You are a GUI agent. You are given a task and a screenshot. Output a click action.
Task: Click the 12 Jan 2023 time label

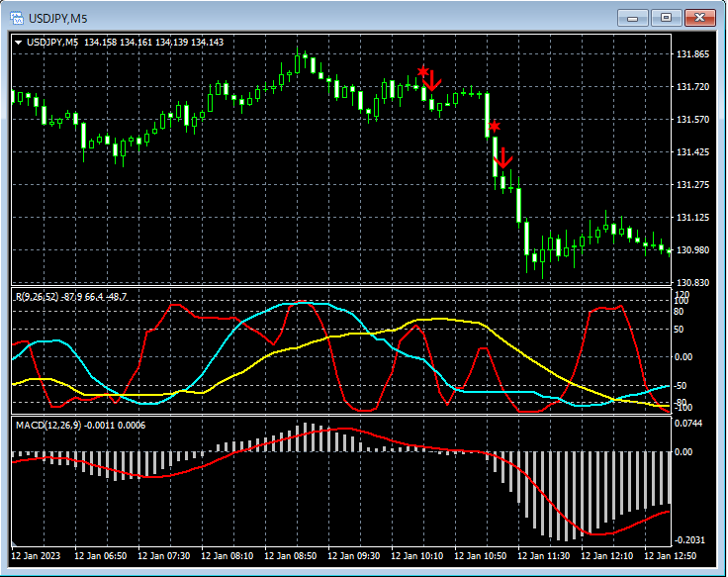[x=36, y=555]
